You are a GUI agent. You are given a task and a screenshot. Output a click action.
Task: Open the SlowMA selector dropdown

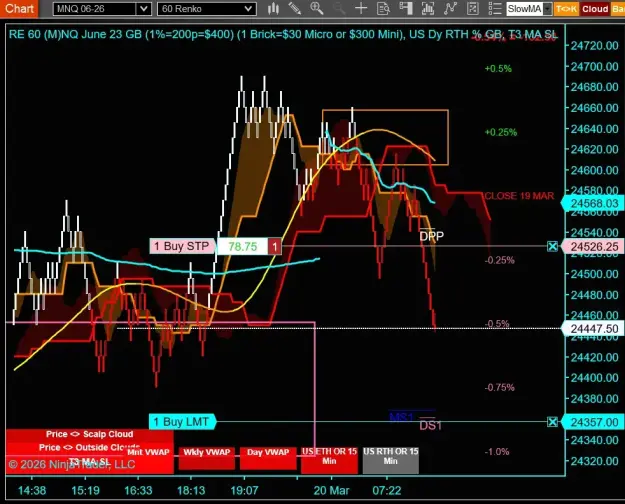(x=548, y=9)
